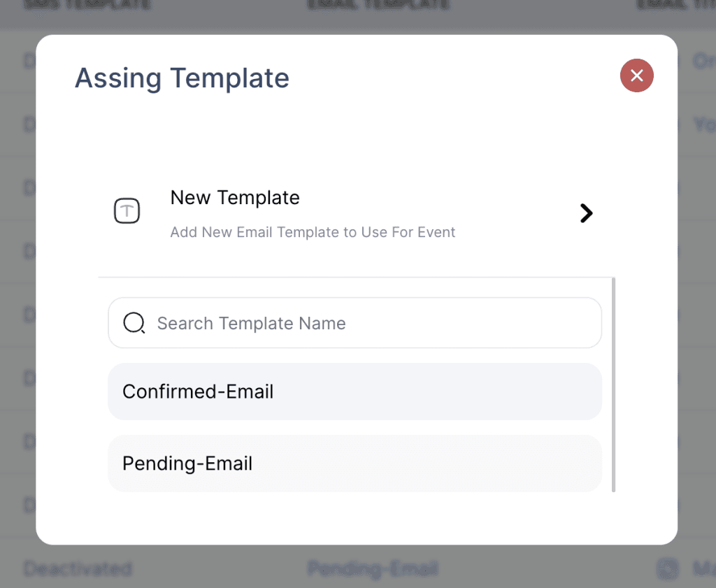Click the New Template heading
The width and height of the screenshot is (716, 588).
coord(235,198)
